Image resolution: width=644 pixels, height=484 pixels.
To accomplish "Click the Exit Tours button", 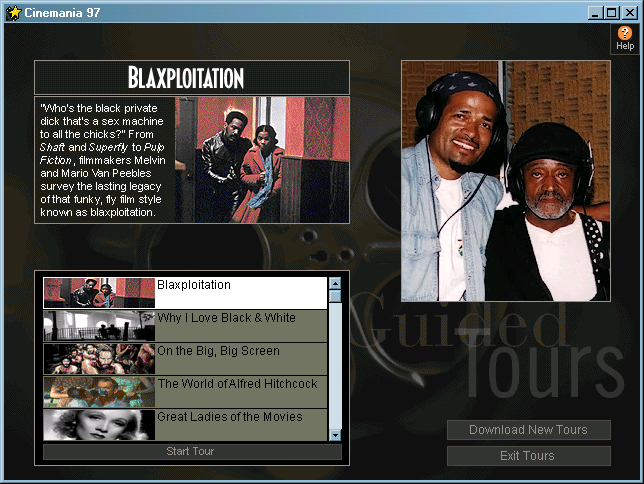I will 529,456.
